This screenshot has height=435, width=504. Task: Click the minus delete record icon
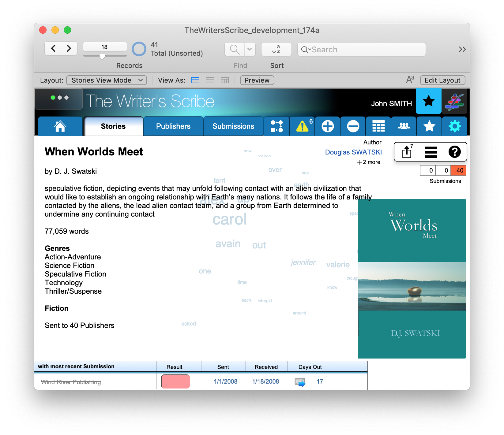pyautogui.click(x=353, y=126)
